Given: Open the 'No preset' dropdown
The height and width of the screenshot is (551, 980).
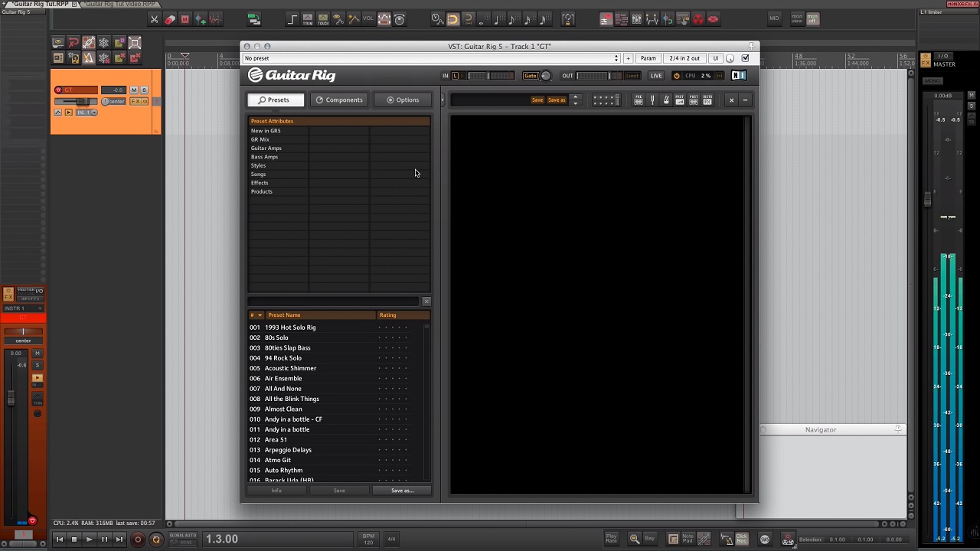Looking at the screenshot, I should pyautogui.click(x=430, y=58).
